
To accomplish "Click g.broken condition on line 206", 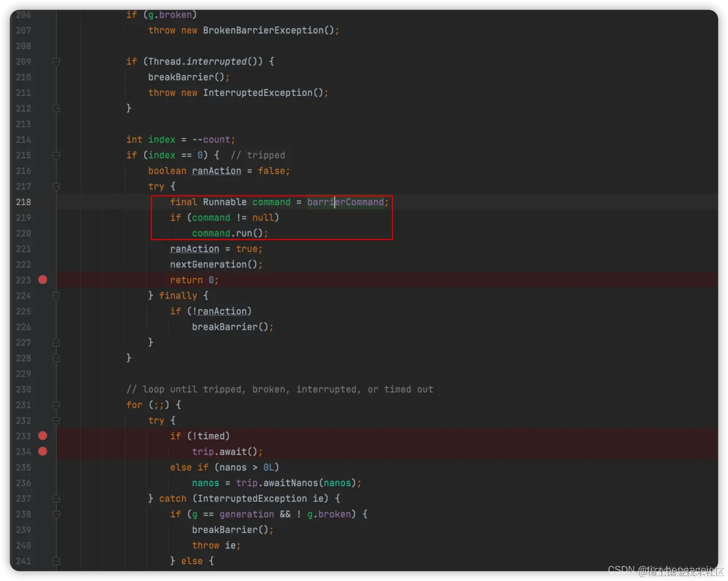I will click(x=170, y=15).
